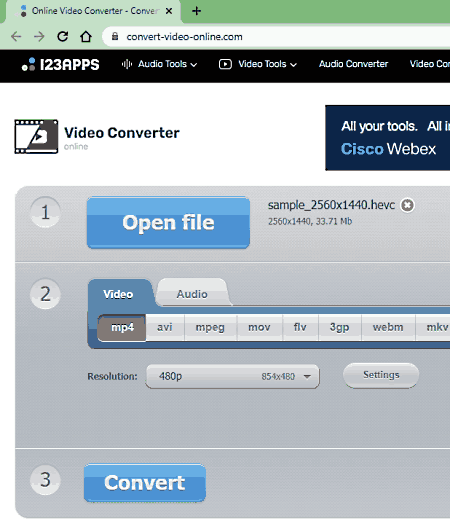
Task: Click the 2560x1440, 33.71 Mb file info
Action: [x=310, y=221]
